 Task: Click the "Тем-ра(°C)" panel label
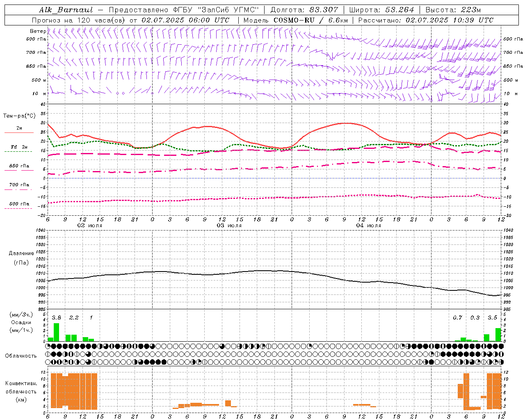19,116
